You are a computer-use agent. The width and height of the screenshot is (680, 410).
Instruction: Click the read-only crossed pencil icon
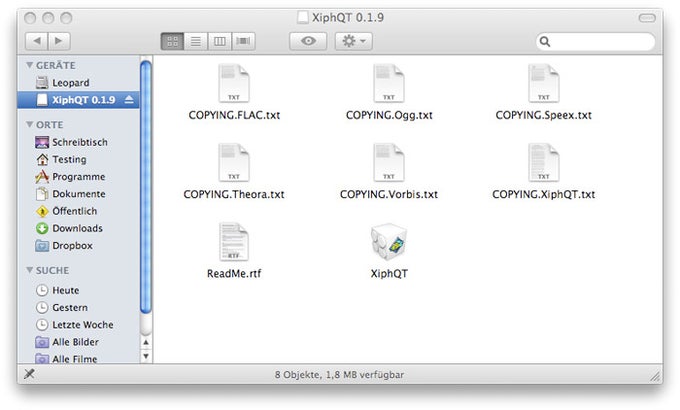pyautogui.click(x=29, y=374)
